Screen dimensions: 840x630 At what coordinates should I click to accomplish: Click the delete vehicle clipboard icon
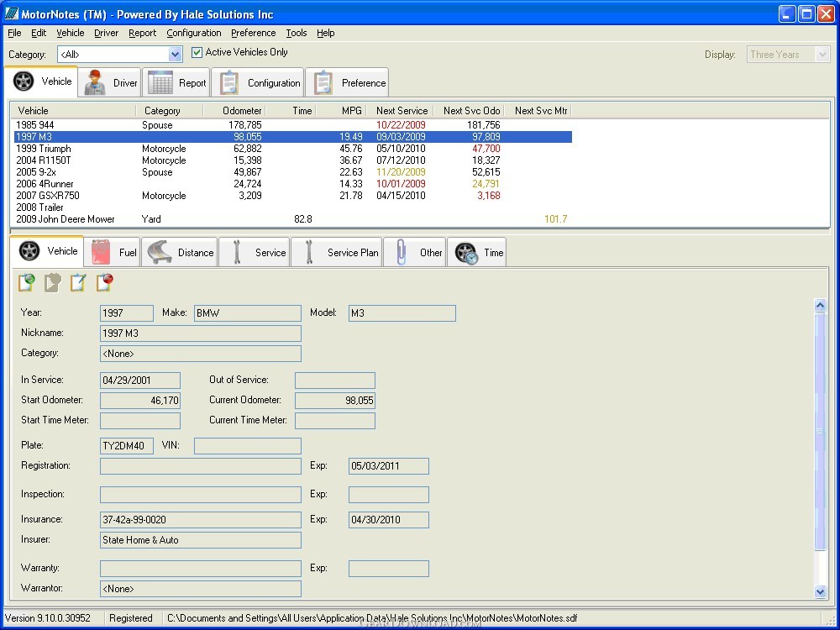pyautogui.click(x=104, y=281)
